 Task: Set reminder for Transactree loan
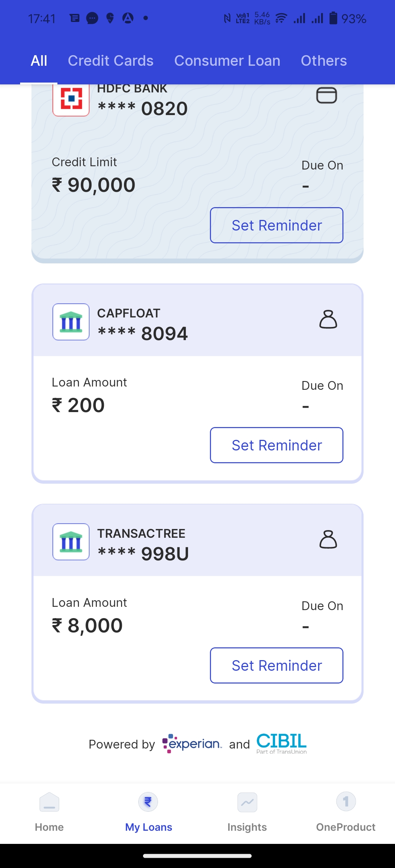tap(276, 666)
